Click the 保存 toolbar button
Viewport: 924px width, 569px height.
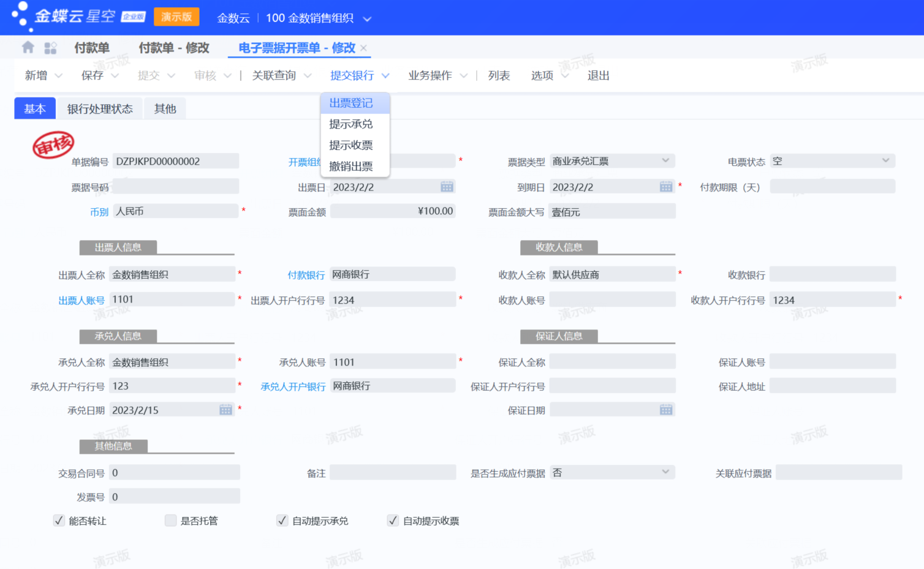pos(93,75)
